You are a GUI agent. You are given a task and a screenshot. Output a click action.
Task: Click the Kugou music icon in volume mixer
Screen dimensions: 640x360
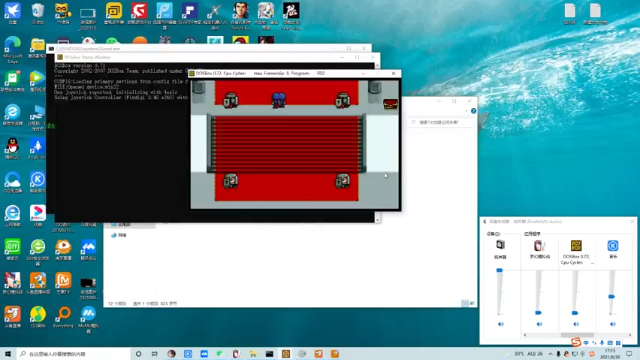[x=613, y=245]
